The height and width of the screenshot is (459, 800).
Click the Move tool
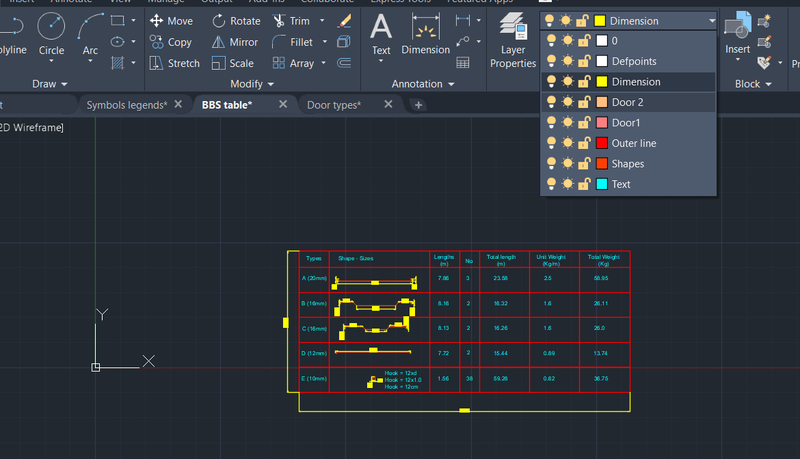[x=171, y=21]
